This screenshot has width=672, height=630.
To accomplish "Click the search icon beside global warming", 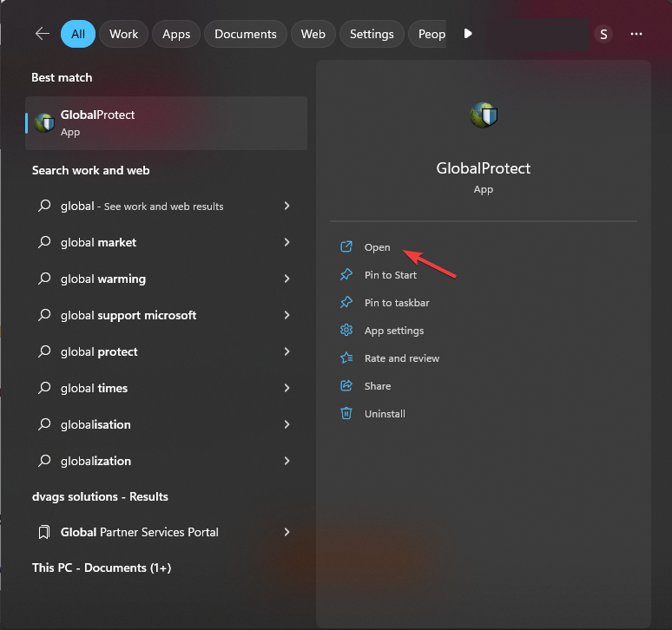I will 44,279.
